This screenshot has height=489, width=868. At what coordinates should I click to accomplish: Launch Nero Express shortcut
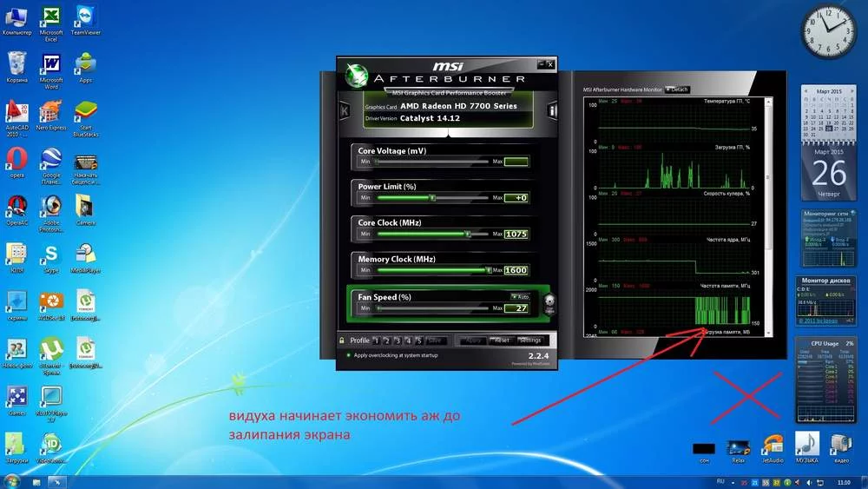pos(51,116)
